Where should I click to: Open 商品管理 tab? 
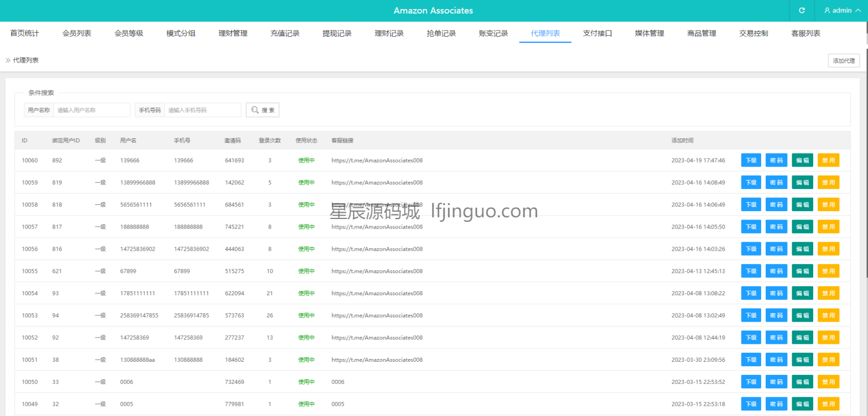pos(701,33)
